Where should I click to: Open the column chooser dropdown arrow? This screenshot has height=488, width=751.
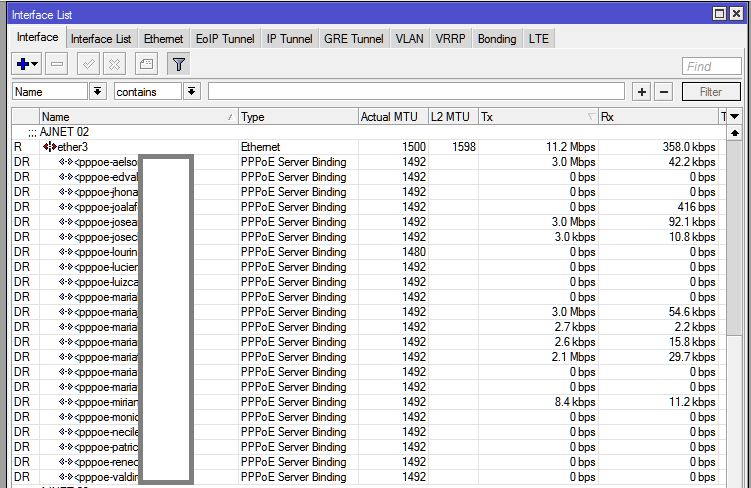click(x=735, y=116)
